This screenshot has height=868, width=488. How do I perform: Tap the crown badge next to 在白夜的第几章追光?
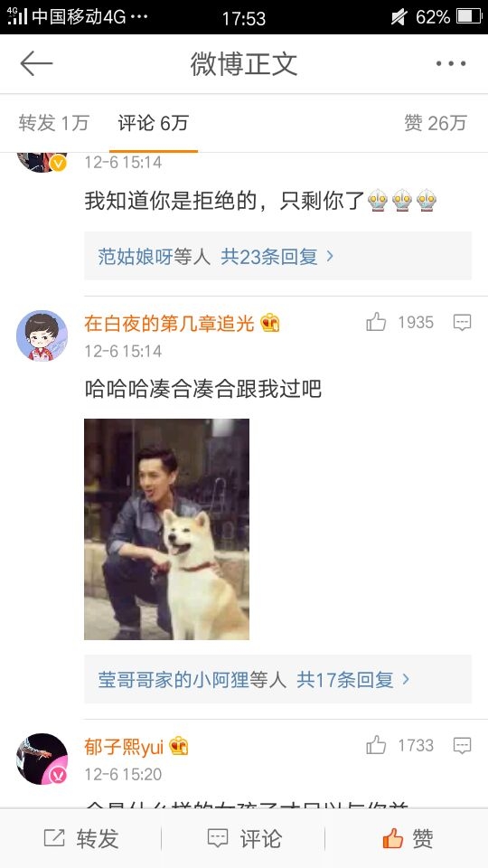click(x=270, y=323)
